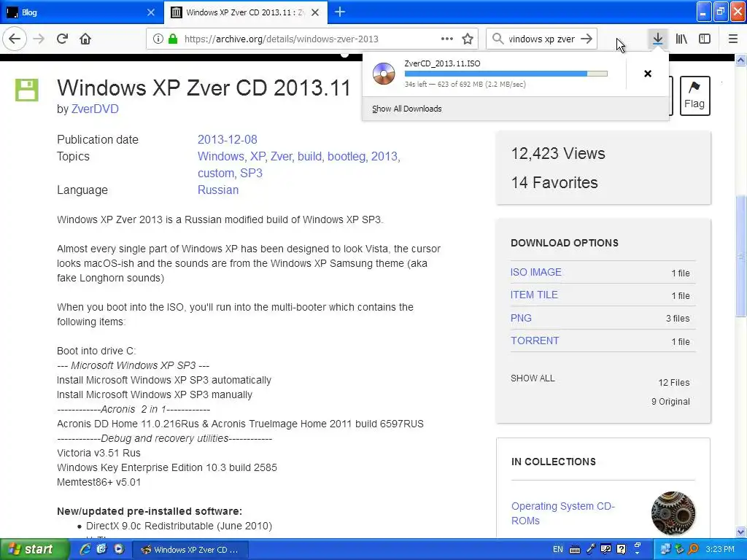The width and height of the screenshot is (747, 560).
Task: Toggle the downloads panel arrow icon
Action: click(x=657, y=39)
